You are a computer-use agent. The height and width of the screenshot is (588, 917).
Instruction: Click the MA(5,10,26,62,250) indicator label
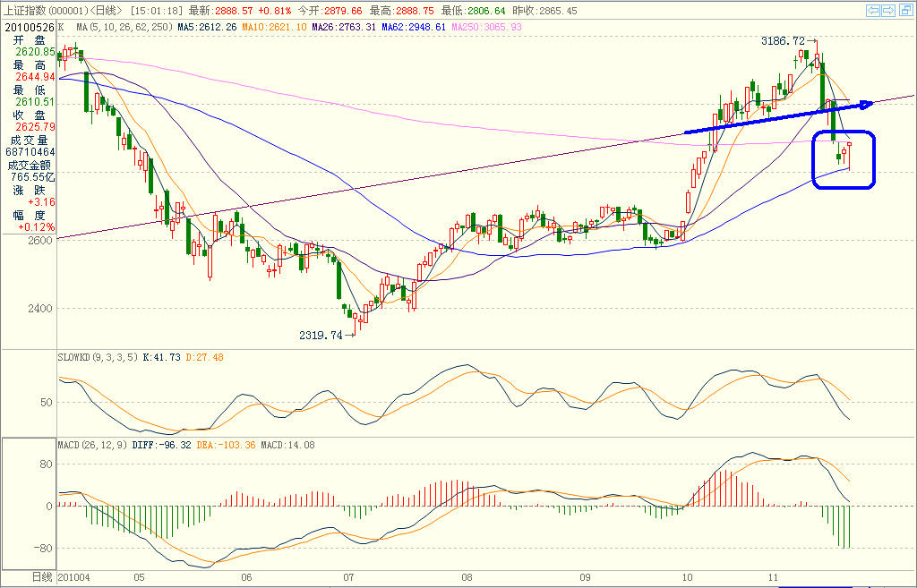tap(124, 28)
